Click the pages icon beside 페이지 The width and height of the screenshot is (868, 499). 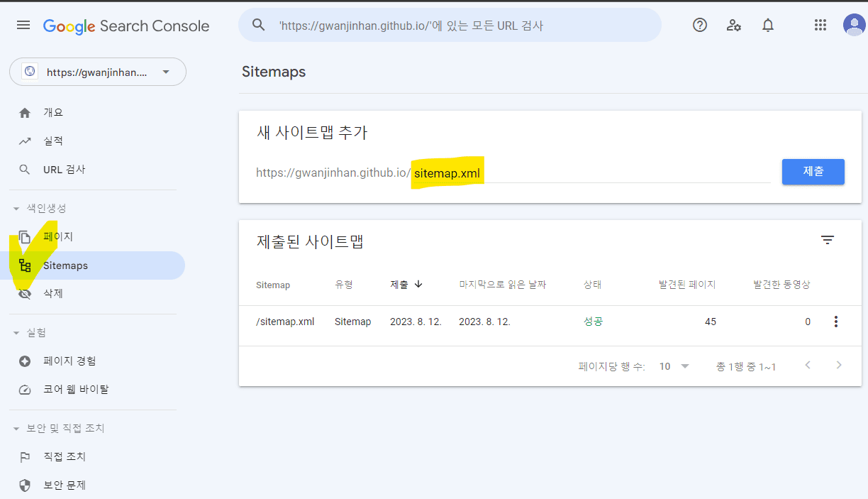(25, 237)
